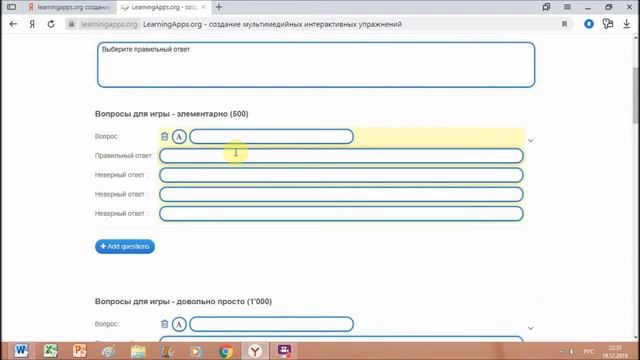Delete the question in the 500 section

[164, 136]
